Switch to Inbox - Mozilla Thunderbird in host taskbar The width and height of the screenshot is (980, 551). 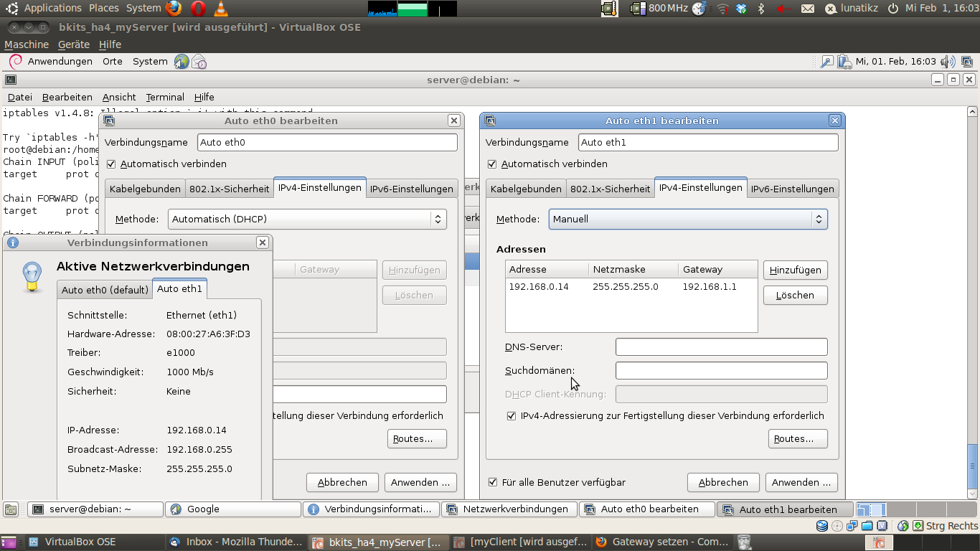pyautogui.click(x=237, y=542)
